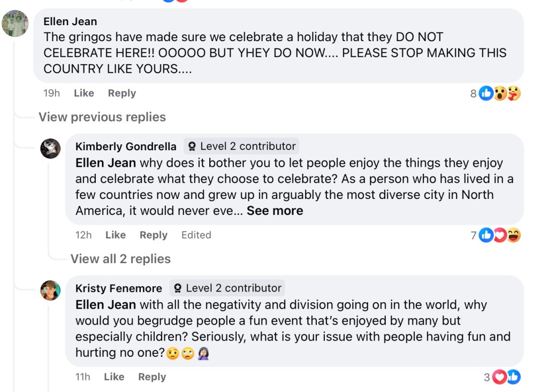Screen dimensions: 548x392
Task: Click wow reaction emoji on Ellen Jean's comment
Action: pos(500,94)
